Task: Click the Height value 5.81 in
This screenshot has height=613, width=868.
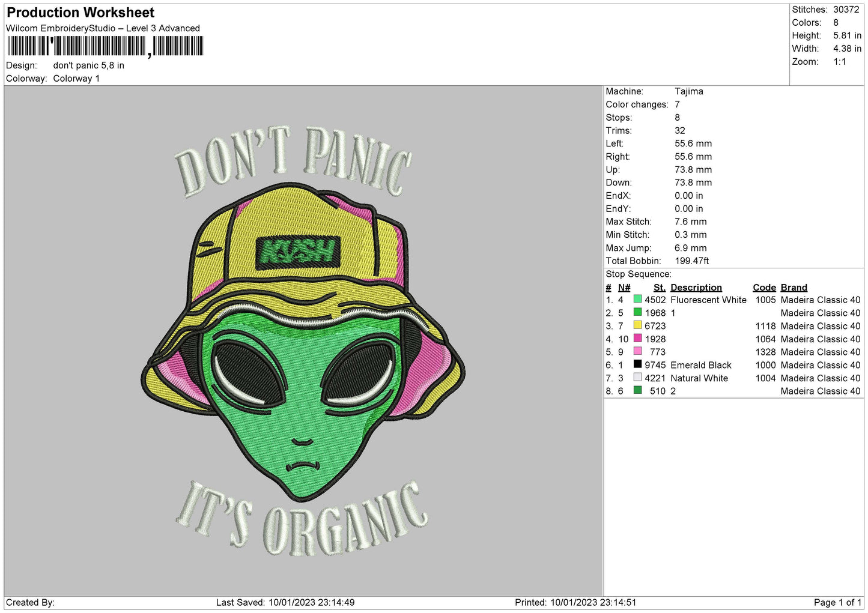Action: click(847, 35)
